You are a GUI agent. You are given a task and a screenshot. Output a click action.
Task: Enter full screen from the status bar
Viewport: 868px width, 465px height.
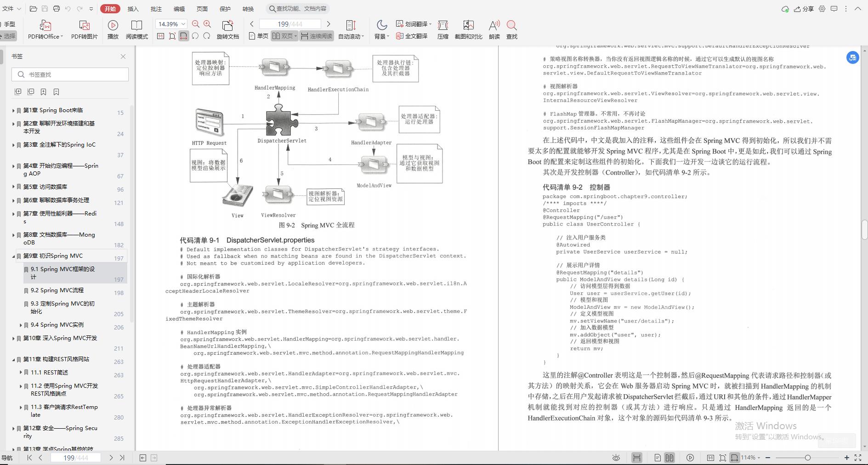[858, 458]
